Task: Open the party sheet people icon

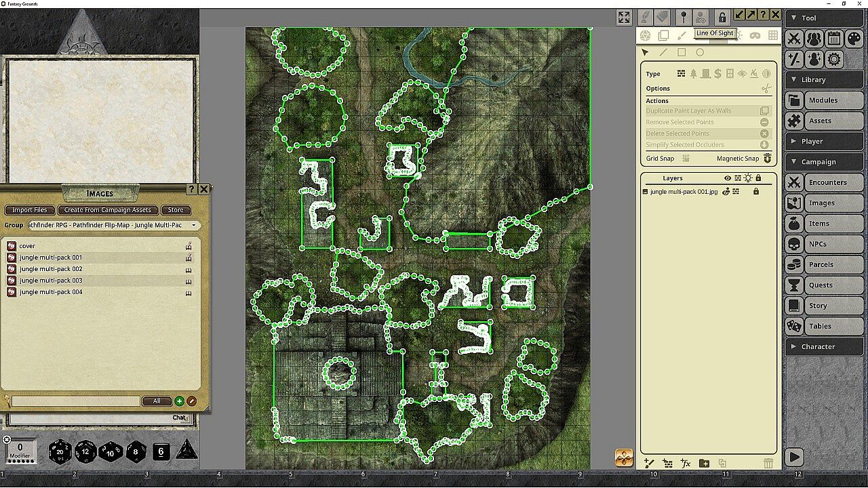Action: tap(814, 39)
